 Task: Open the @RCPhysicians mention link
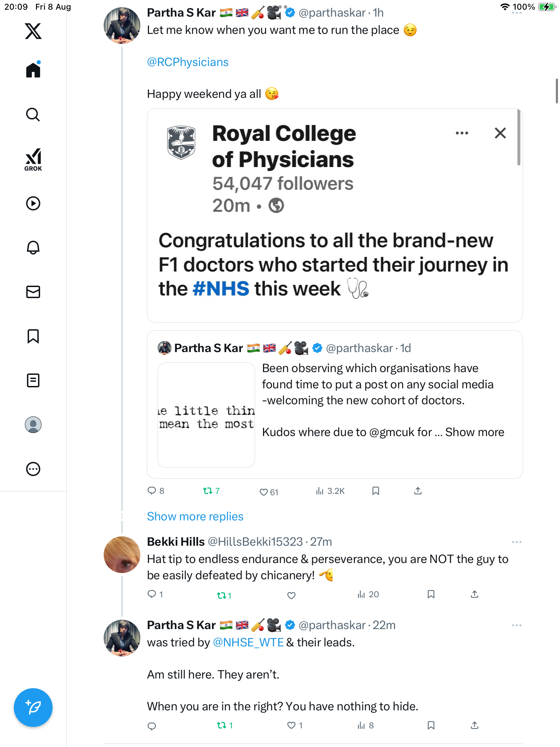pos(188,62)
